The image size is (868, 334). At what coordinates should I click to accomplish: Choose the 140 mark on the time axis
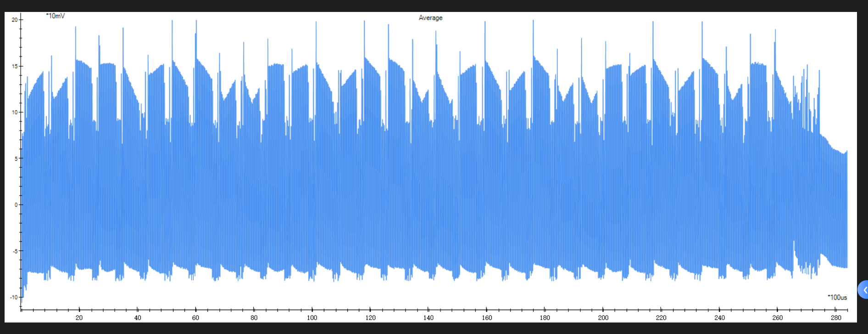[x=428, y=317]
